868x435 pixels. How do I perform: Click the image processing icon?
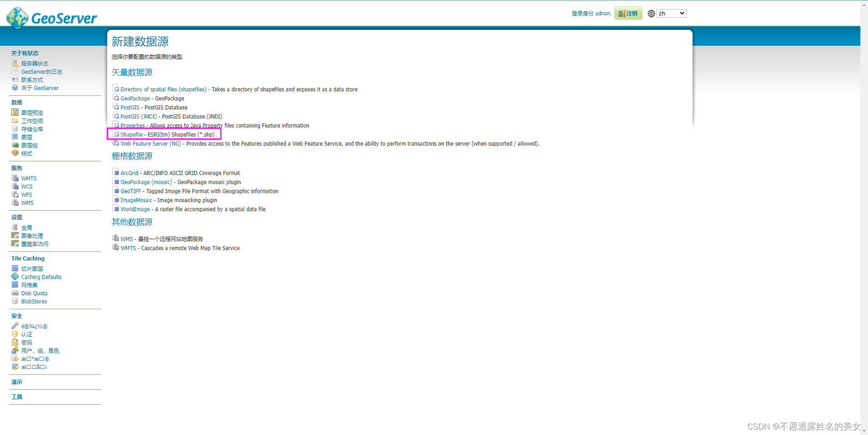click(x=15, y=236)
